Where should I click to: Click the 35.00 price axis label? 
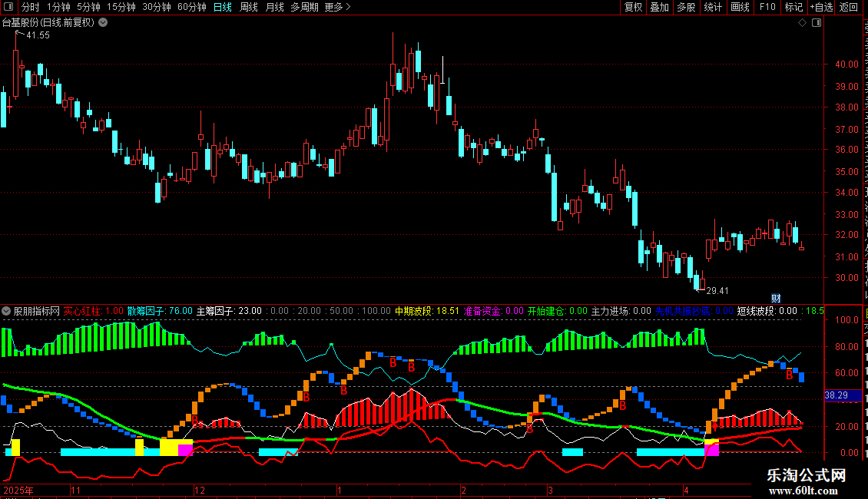point(846,171)
